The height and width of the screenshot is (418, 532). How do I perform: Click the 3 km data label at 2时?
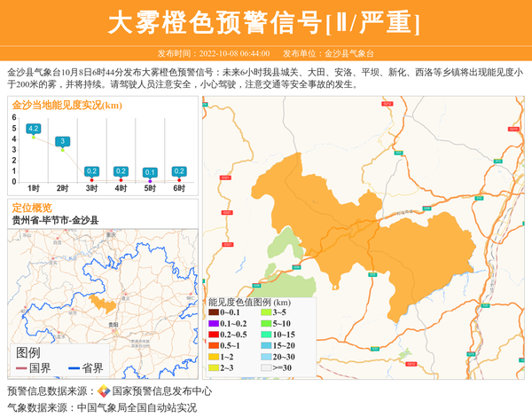(62, 141)
